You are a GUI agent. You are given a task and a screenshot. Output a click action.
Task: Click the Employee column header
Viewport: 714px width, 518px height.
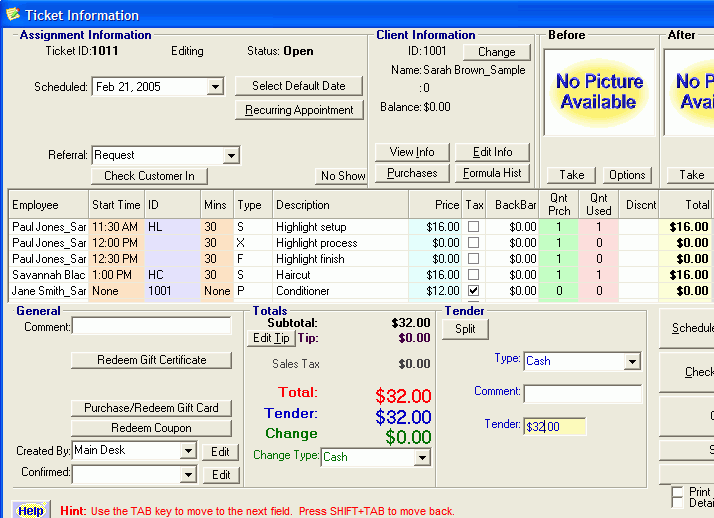pos(48,205)
